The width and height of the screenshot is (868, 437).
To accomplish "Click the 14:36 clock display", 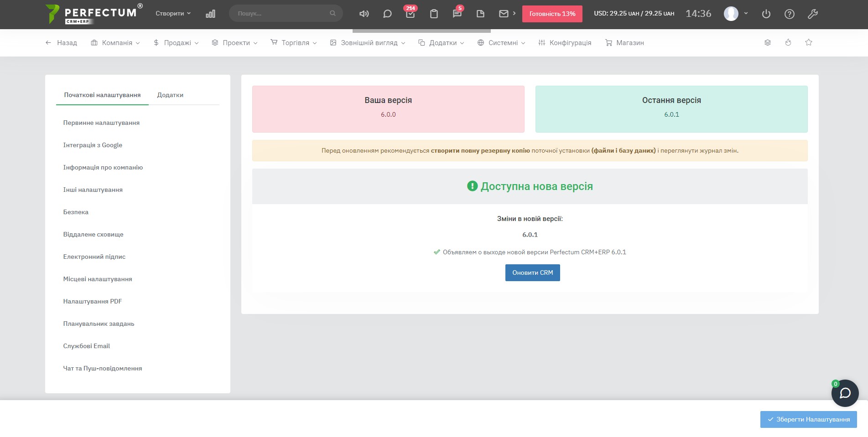I will [698, 14].
